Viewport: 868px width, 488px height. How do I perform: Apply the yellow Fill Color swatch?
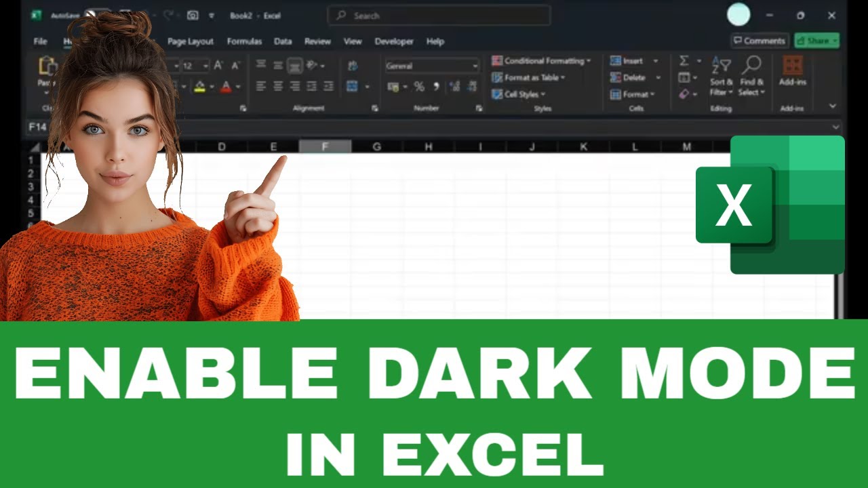(199, 86)
